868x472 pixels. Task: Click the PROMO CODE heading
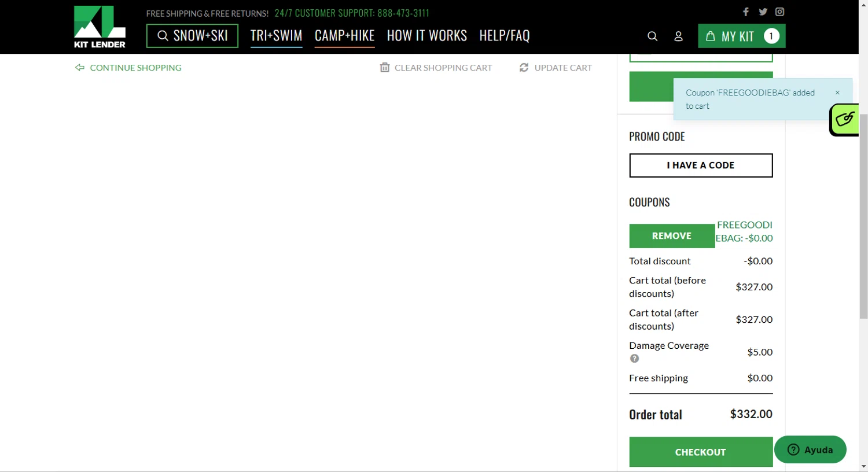(657, 137)
